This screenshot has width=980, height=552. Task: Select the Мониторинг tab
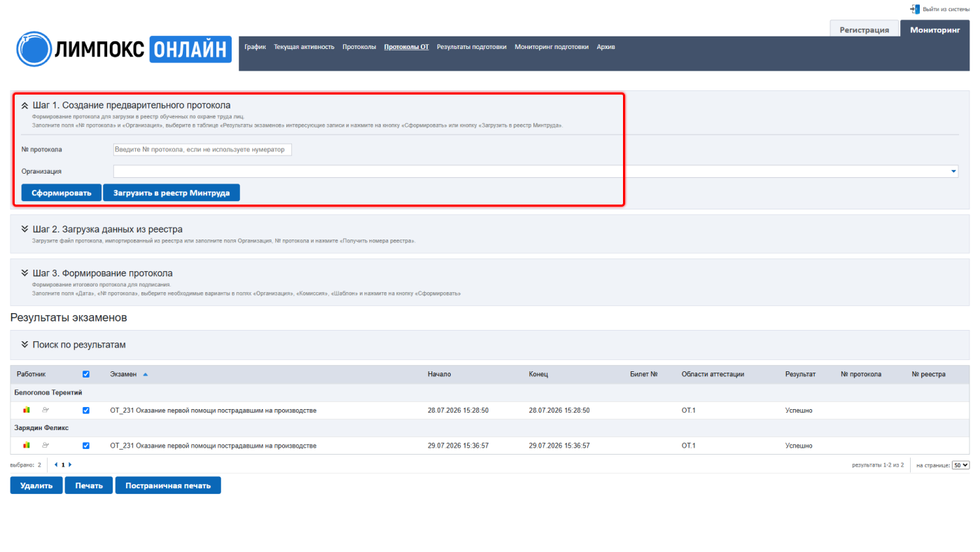[935, 29]
